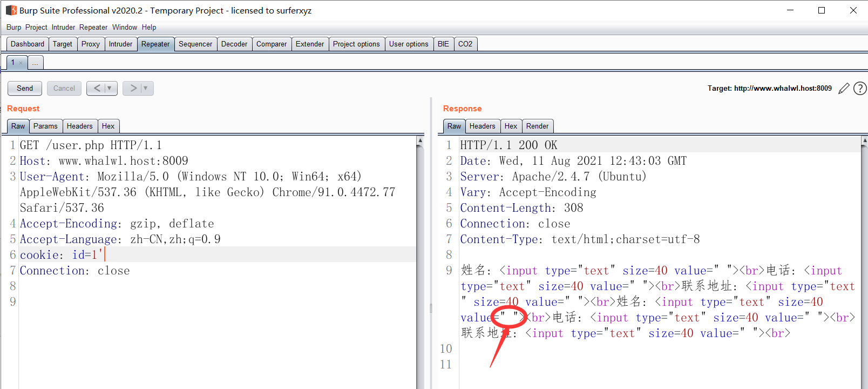Switch to the Comparer tab
Image resolution: width=868 pixels, height=389 pixels.
click(272, 44)
